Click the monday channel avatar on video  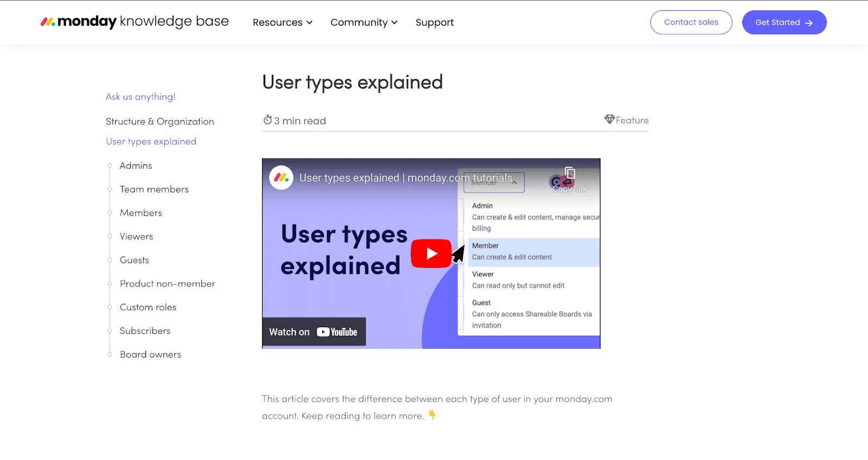[x=281, y=177]
